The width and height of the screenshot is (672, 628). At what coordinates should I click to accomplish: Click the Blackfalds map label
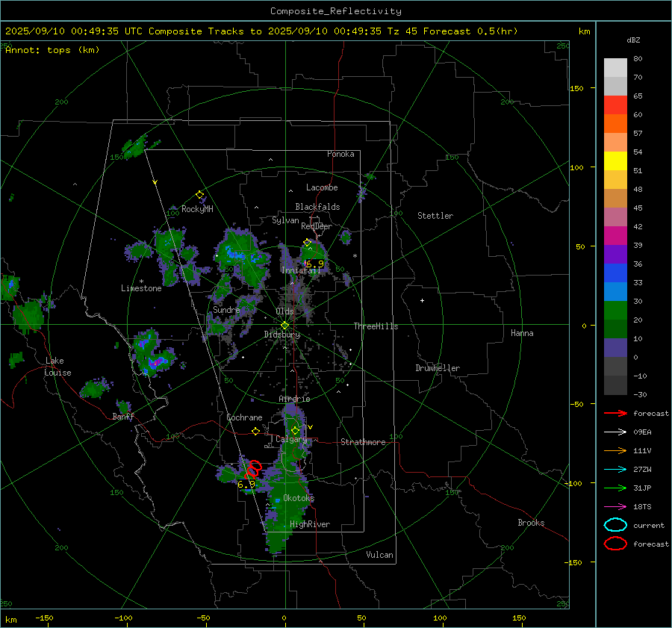click(317, 207)
